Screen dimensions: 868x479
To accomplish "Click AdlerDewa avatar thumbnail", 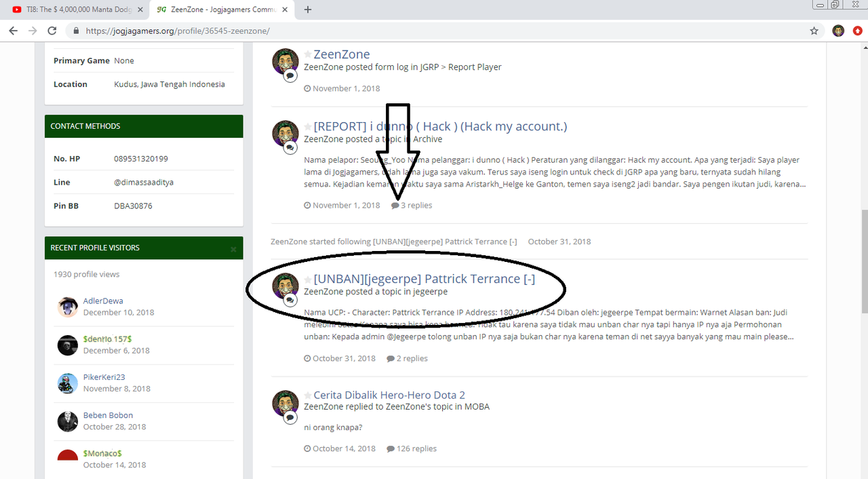I will 68,307.
